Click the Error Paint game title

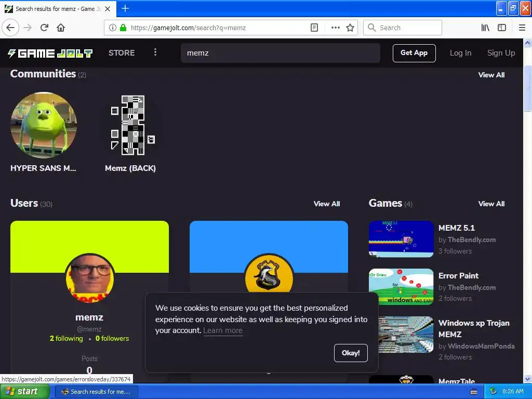458,276
